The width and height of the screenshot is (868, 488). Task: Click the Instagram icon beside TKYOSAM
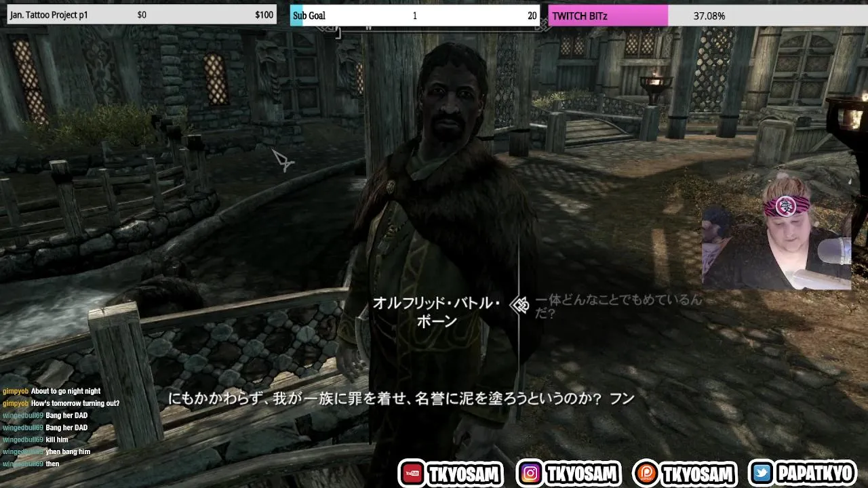(x=530, y=474)
